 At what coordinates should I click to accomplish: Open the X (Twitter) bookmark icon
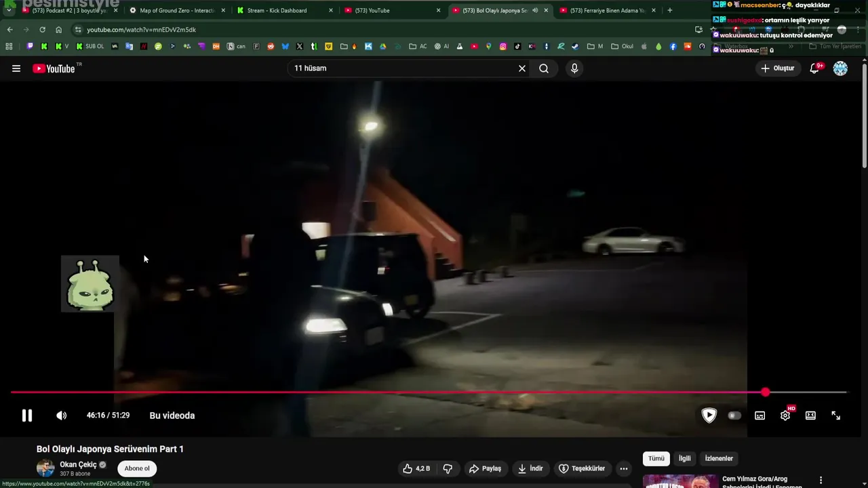(299, 47)
